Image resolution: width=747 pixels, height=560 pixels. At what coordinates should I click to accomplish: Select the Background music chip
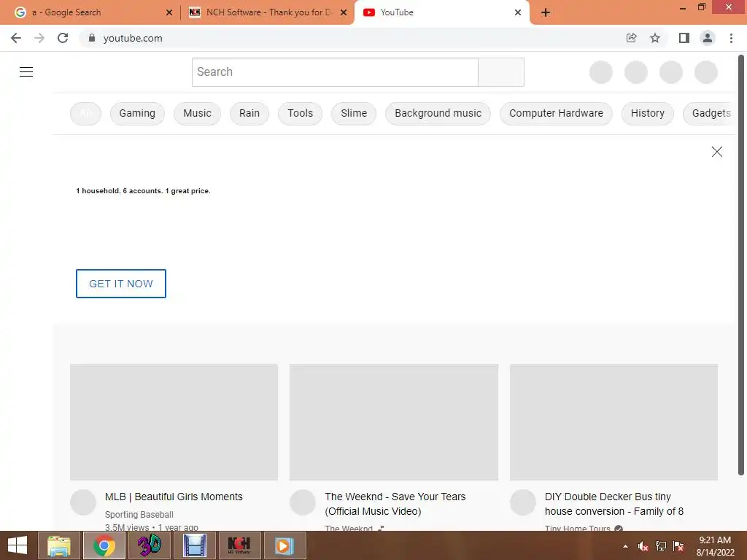438,113
